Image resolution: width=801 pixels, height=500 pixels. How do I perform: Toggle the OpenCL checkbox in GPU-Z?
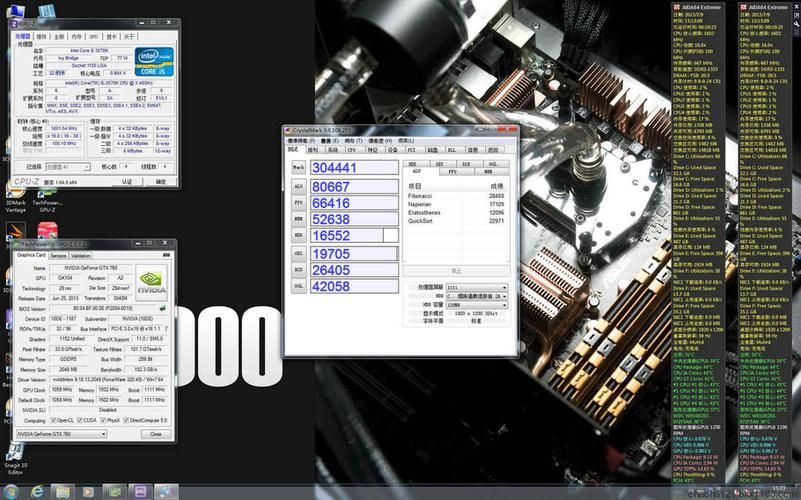click(x=54, y=420)
